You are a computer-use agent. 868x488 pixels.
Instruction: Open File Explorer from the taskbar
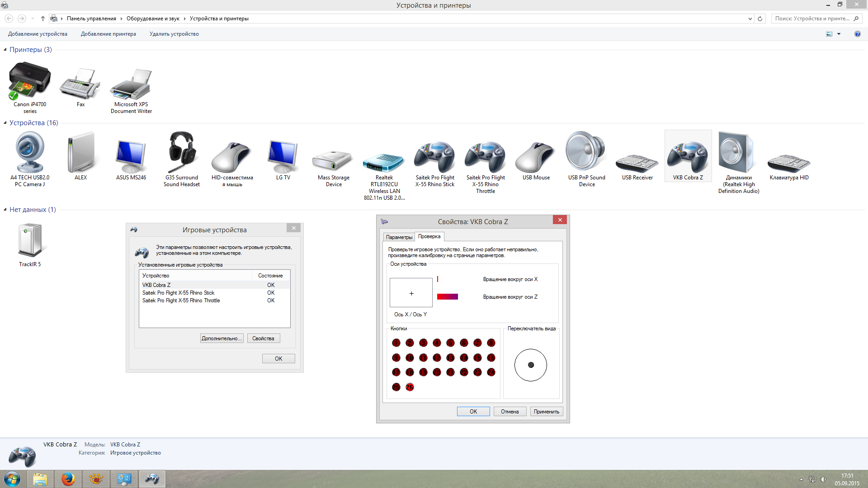[40, 479]
